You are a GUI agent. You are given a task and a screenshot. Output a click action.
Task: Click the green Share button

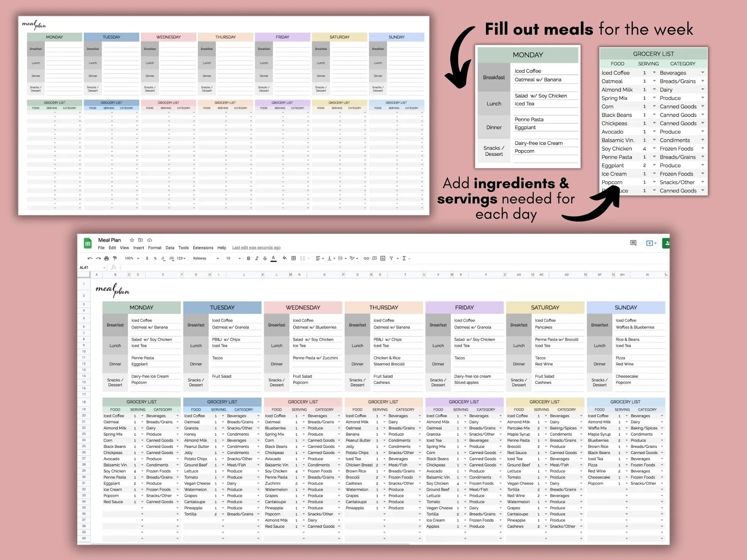click(x=666, y=243)
